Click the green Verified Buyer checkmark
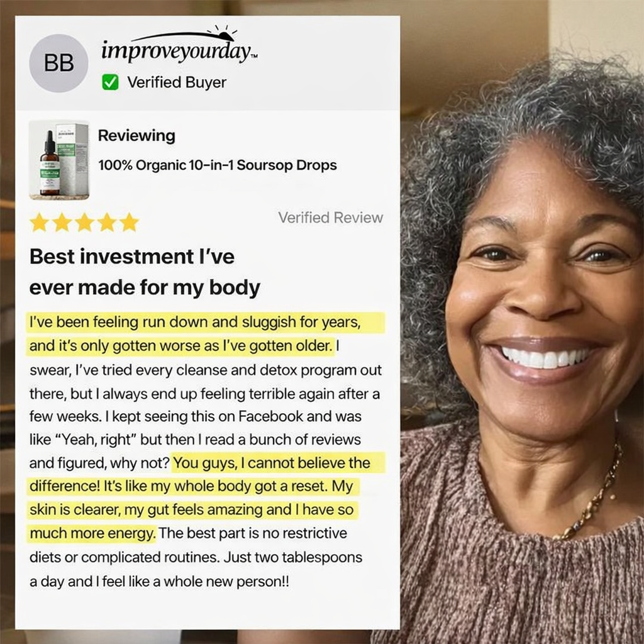The height and width of the screenshot is (644, 644). point(110,82)
